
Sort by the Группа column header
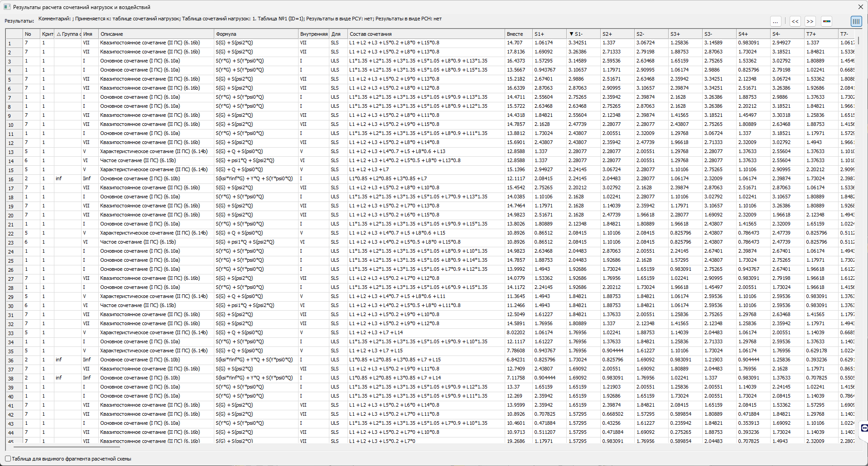68,34
